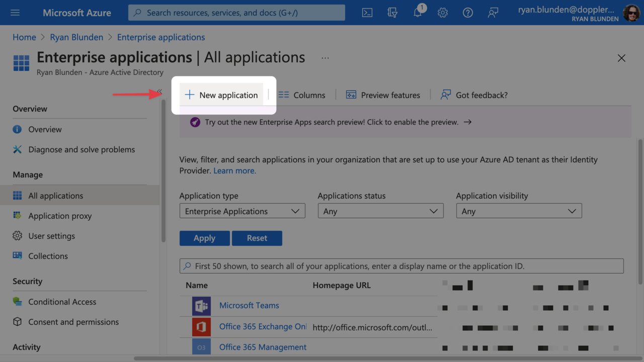Open the help question mark icon
This screenshot has width=644, height=362.
coord(468,13)
